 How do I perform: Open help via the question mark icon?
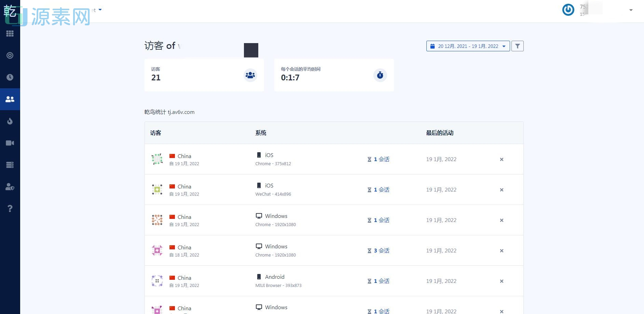[10, 208]
